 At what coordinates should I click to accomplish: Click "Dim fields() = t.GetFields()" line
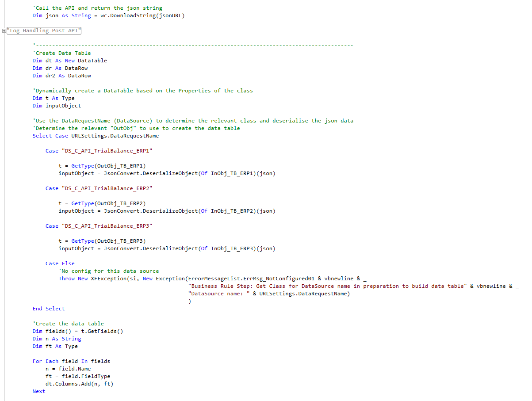78,331
